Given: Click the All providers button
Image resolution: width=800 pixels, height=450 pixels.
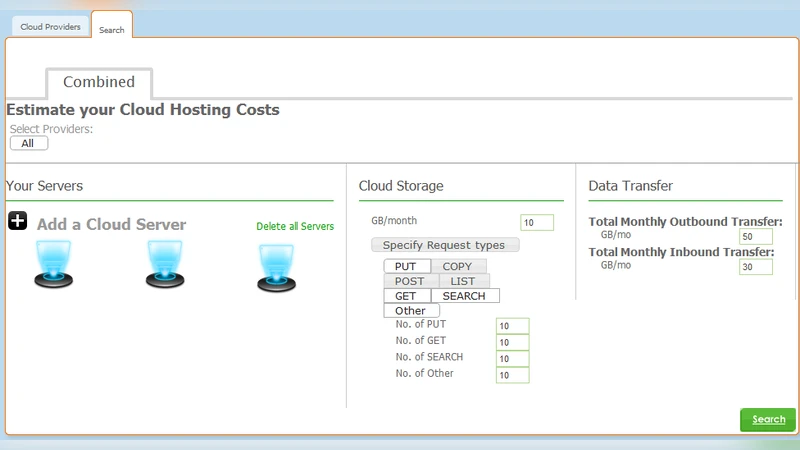Looking at the screenshot, I should pos(28,143).
